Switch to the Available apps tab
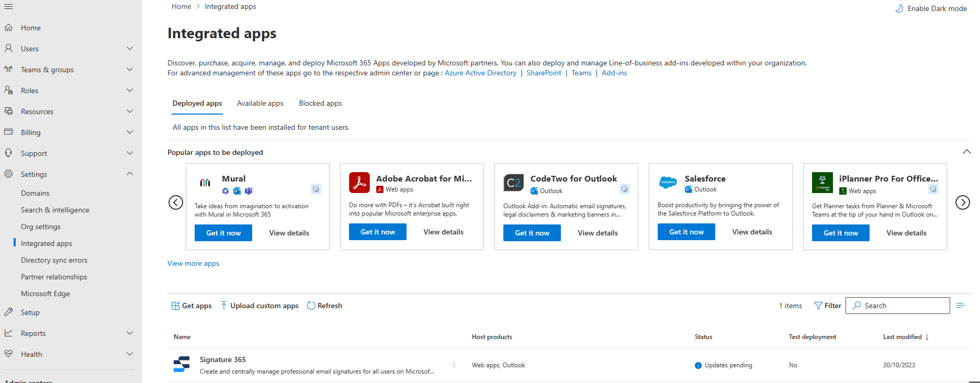The height and width of the screenshot is (383, 980). coord(260,104)
